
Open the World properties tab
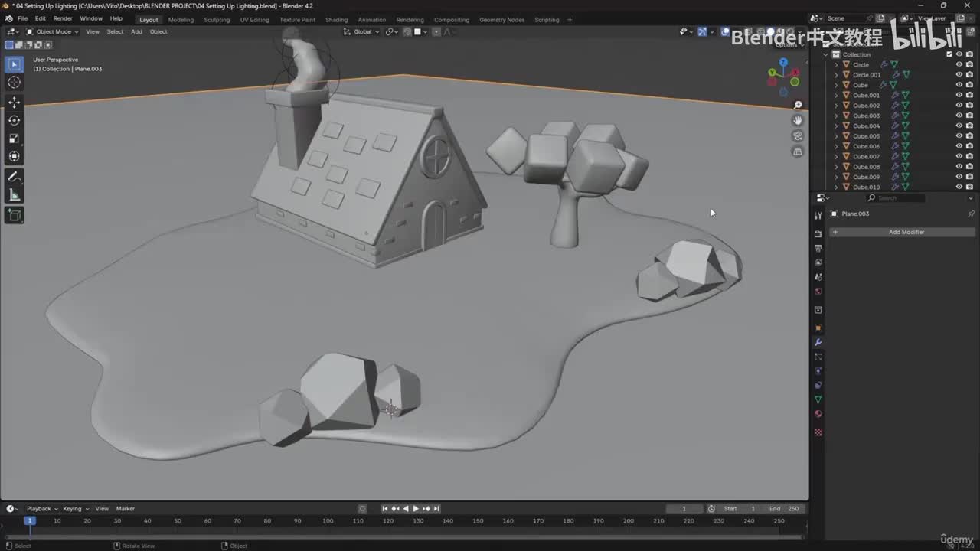818,292
